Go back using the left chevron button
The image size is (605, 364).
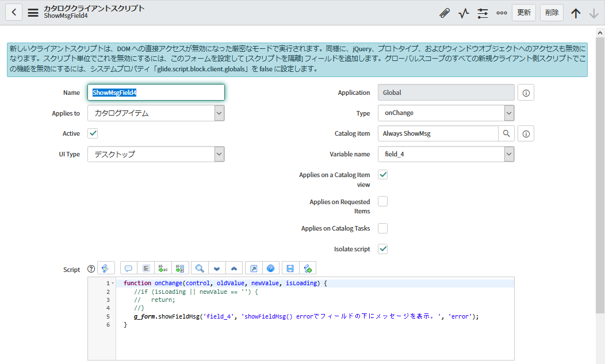[x=13, y=12]
